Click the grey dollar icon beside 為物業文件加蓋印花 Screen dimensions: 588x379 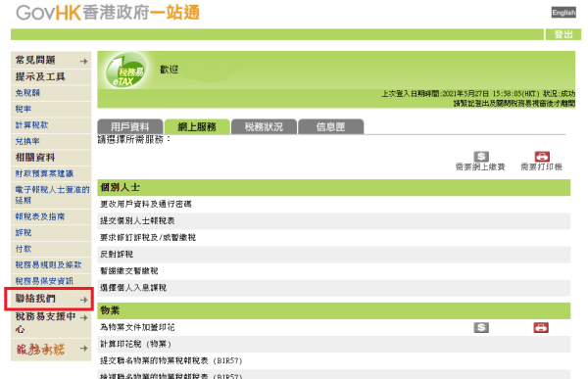pos(481,328)
